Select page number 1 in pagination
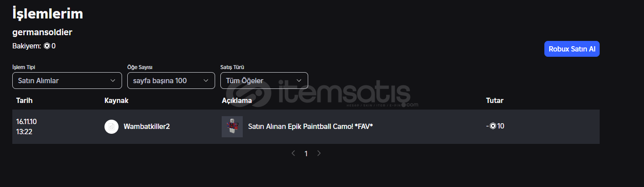Screen dimensions: 644x187 click(x=306, y=154)
